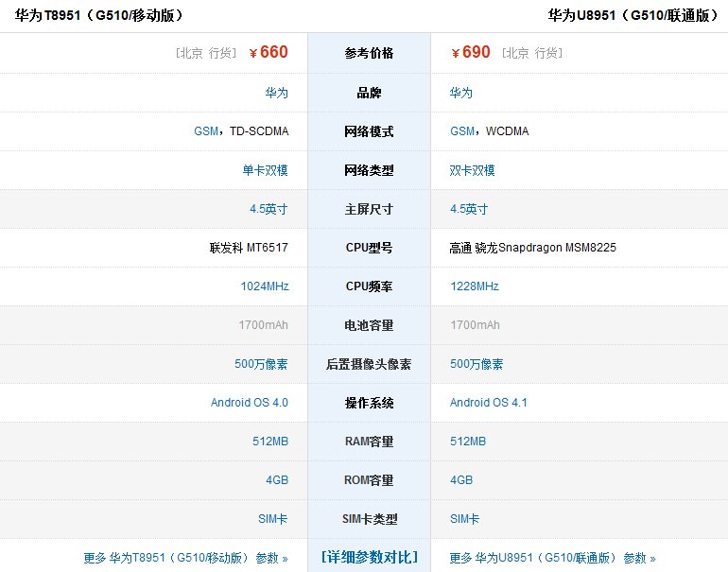Viewport: 728px width, 572px height.
Task: Open the right 512MB RAM link
Action: (468, 442)
